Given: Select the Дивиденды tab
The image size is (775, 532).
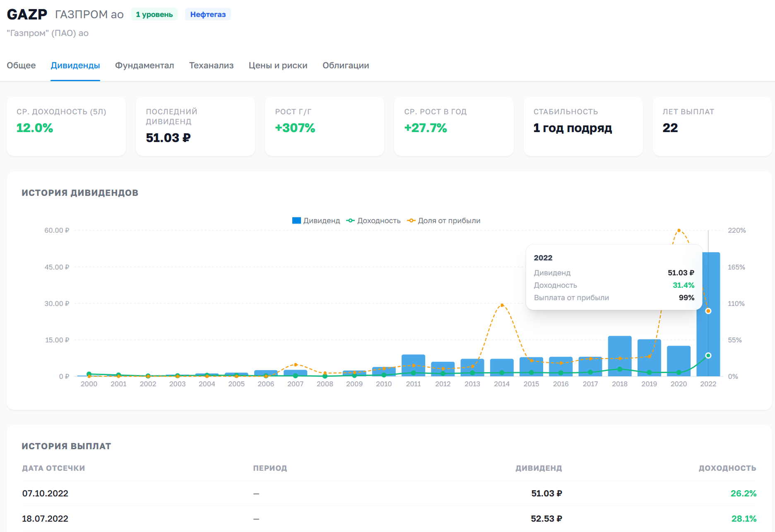Looking at the screenshot, I should pos(75,65).
